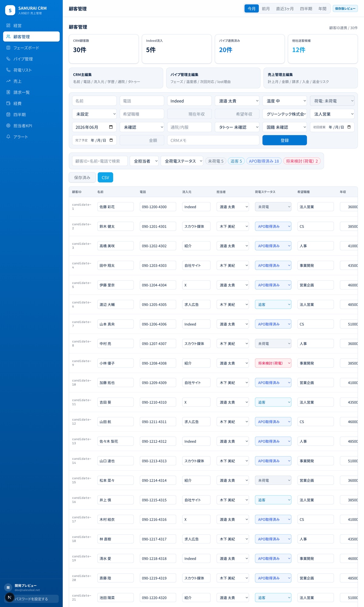Image resolution: width=364 pixels, height=607 pixels.
Task: Open the 国籍 未確認 dropdown
Action: pyautogui.click(x=285, y=127)
